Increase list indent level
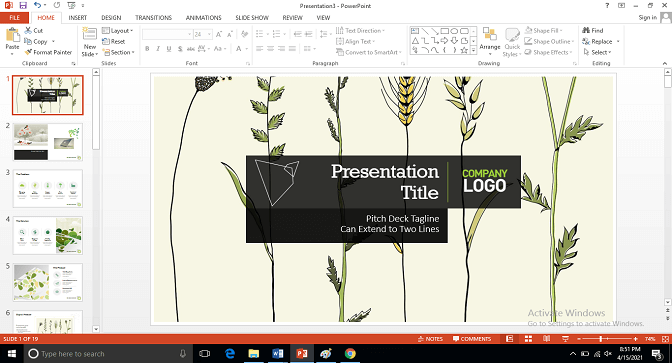The image size is (672, 363). pos(309,34)
